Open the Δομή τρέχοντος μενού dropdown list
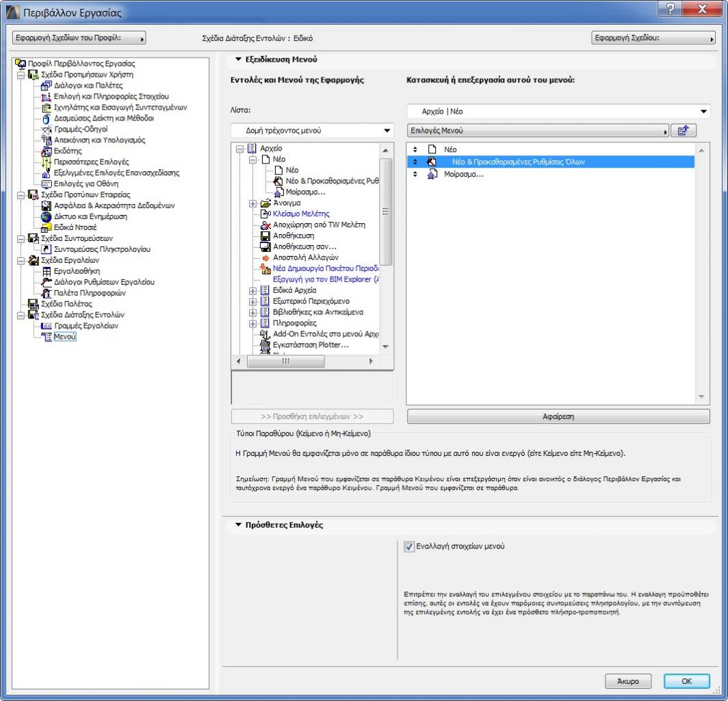Viewport: 728px width, 701px height. coord(312,131)
